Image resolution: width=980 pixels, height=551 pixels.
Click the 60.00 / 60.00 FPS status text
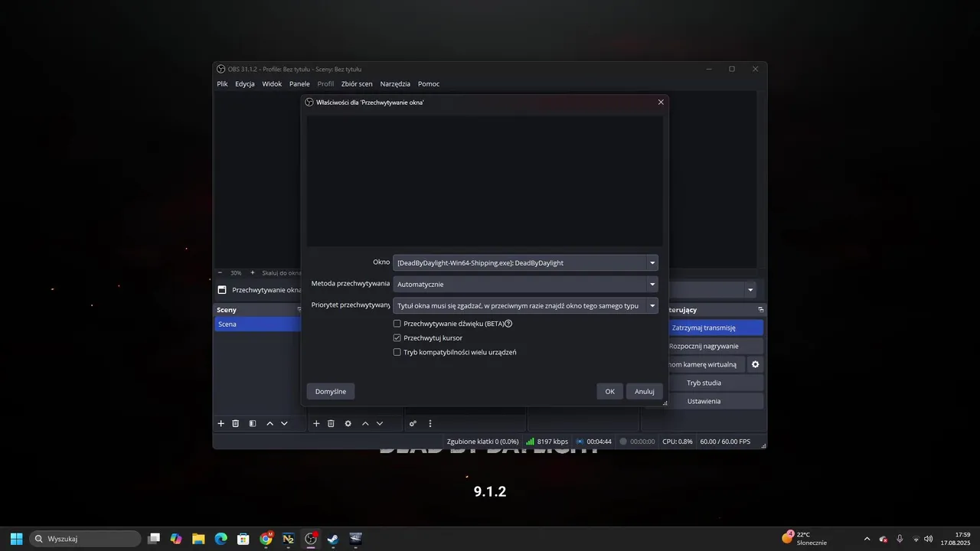725,442
